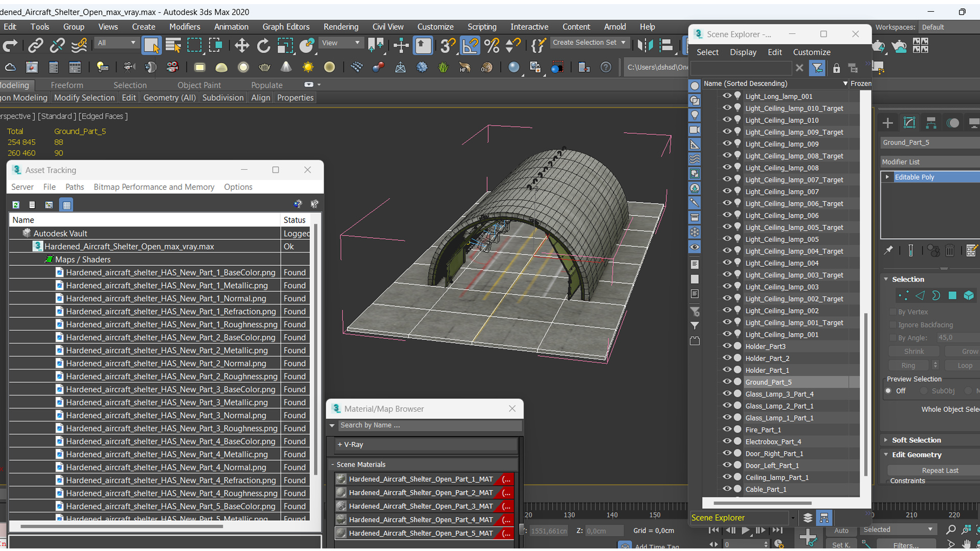The height and width of the screenshot is (551, 980).
Task: Click the Link selection chain icon
Action: point(35,46)
